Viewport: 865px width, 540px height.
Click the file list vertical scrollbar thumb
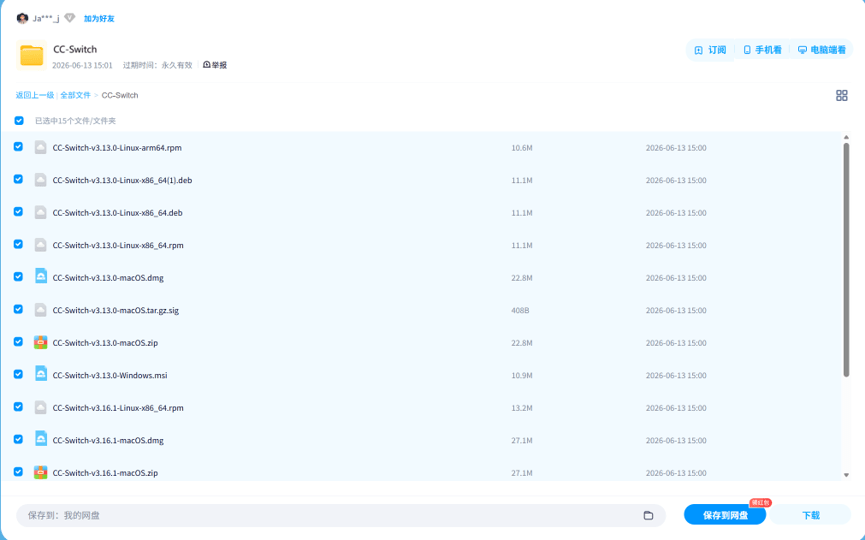click(x=846, y=260)
